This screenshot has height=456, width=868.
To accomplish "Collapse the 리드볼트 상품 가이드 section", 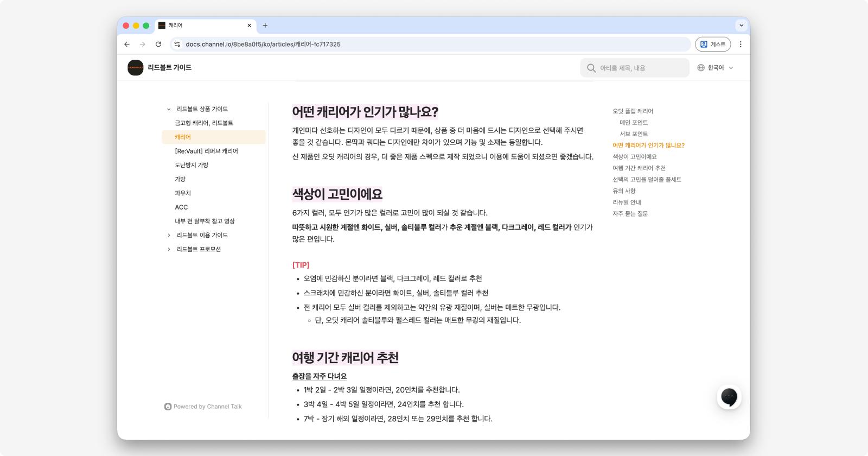I will (x=169, y=109).
